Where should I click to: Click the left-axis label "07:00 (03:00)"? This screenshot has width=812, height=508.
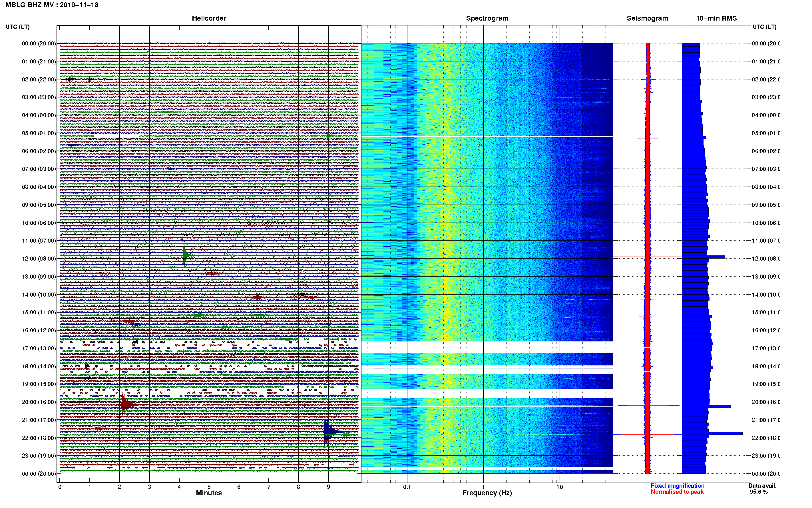tap(39, 169)
